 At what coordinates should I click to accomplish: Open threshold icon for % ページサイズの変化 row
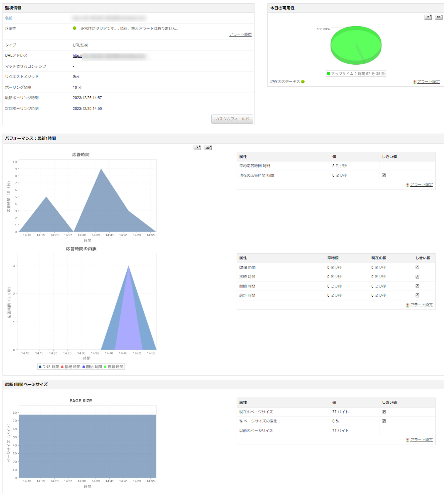click(x=384, y=421)
